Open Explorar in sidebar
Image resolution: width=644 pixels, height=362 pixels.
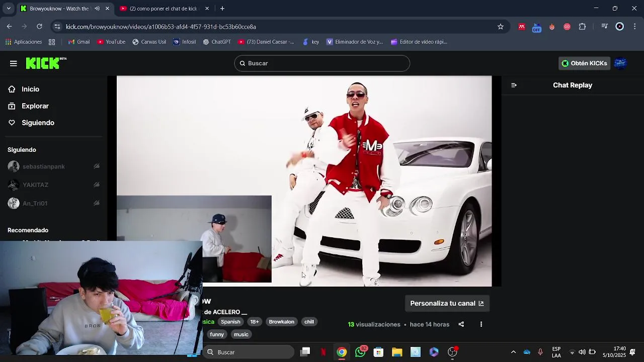tap(35, 106)
